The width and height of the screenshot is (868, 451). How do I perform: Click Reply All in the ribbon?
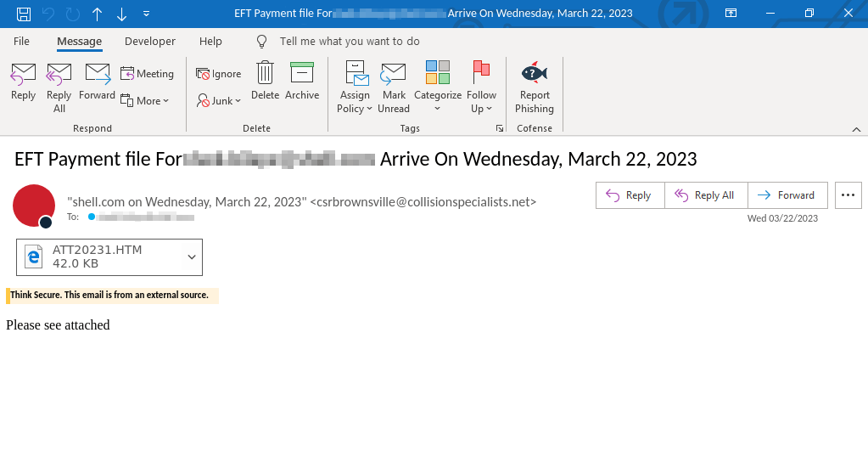click(59, 87)
